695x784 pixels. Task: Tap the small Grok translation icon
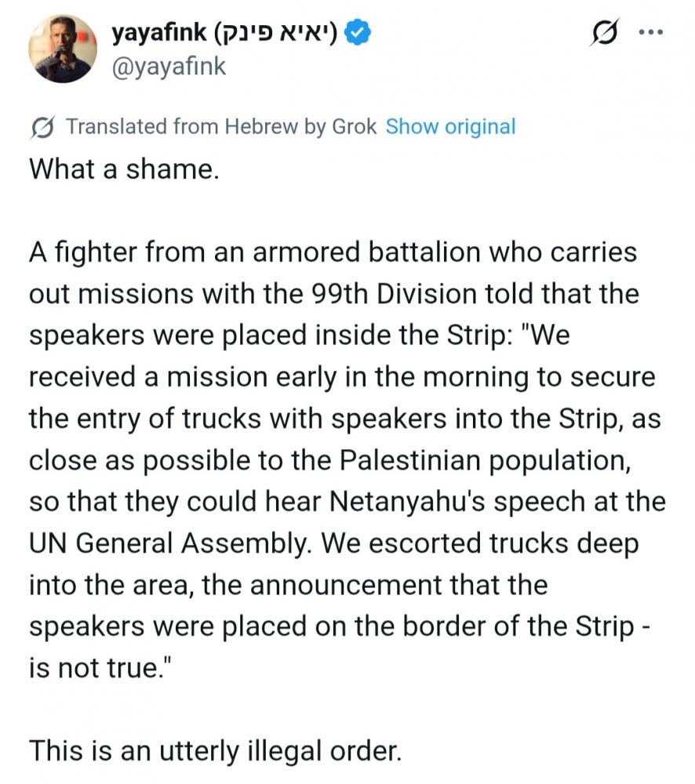(42, 127)
